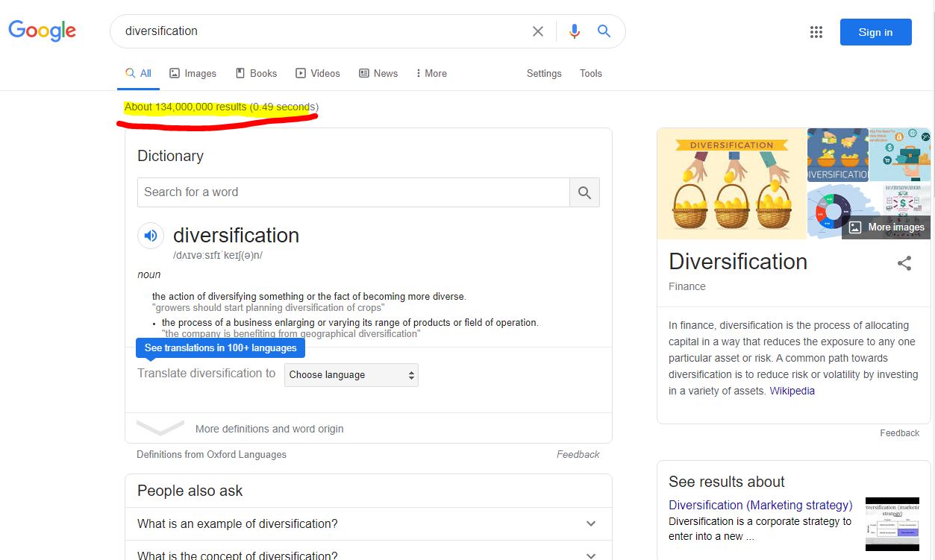Open the Choose language dropdown
Viewport: 935px width, 560px height.
[351, 375]
